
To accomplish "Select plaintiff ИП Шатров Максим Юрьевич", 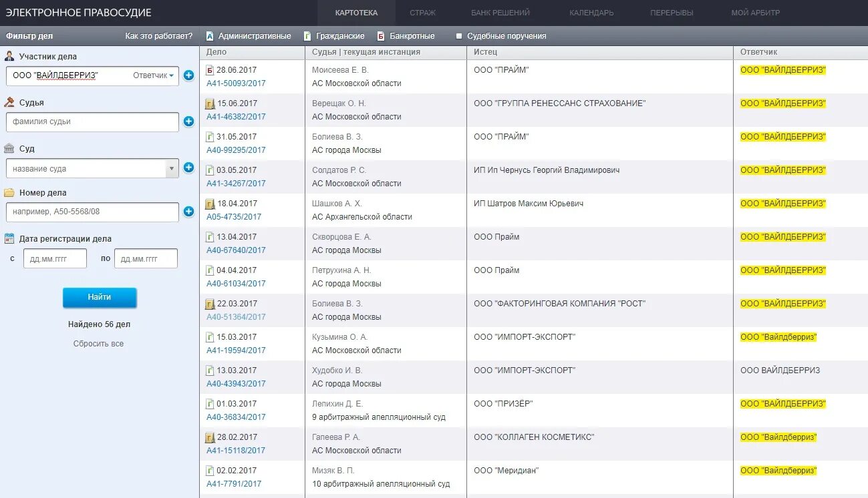I will [x=529, y=204].
